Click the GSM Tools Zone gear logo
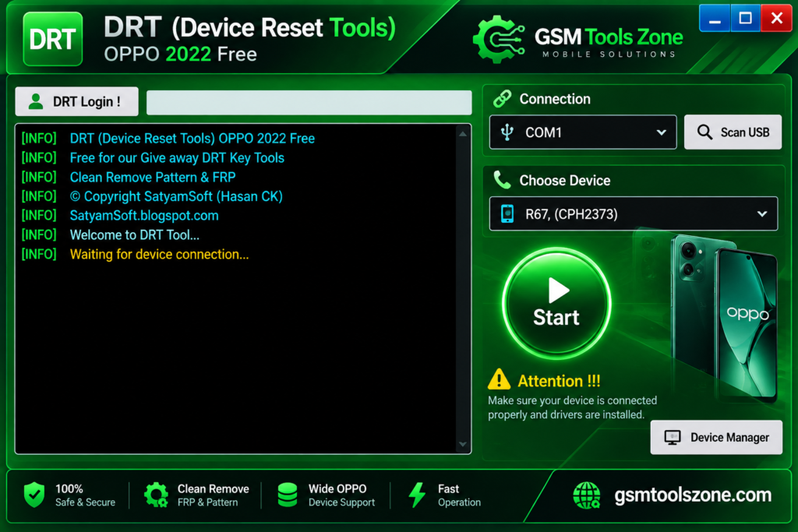This screenshot has width=798, height=532. tap(500, 39)
